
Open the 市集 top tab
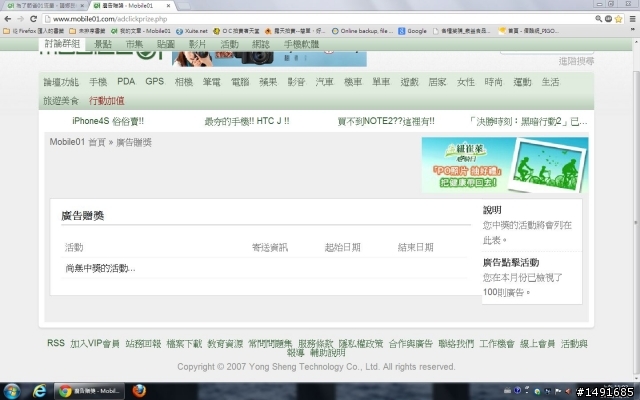(134, 44)
